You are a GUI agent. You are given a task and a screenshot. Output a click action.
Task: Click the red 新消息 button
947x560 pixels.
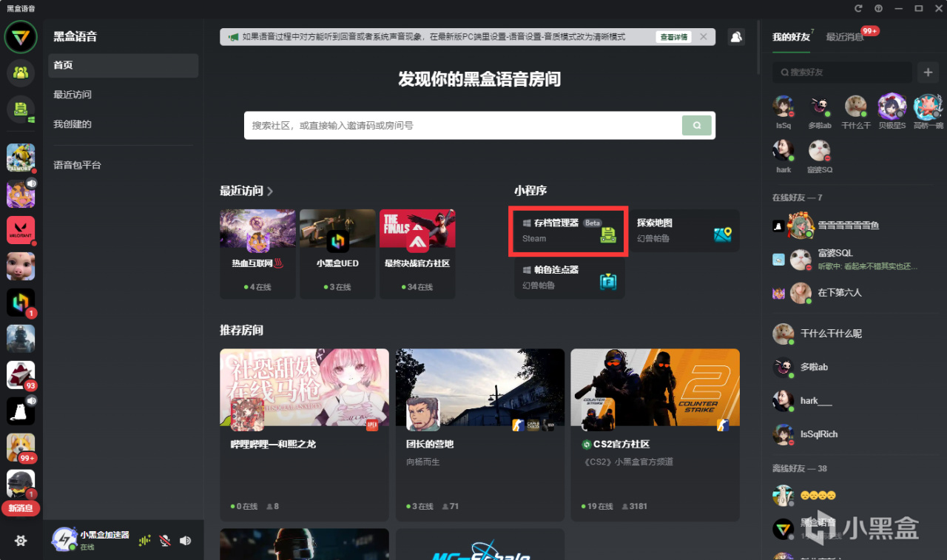[21, 508]
